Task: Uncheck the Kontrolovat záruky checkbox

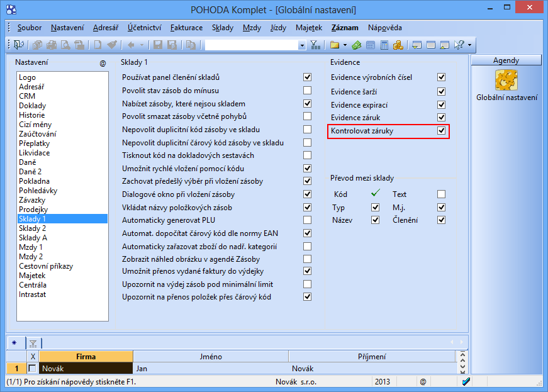Action: (x=442, y=131)
